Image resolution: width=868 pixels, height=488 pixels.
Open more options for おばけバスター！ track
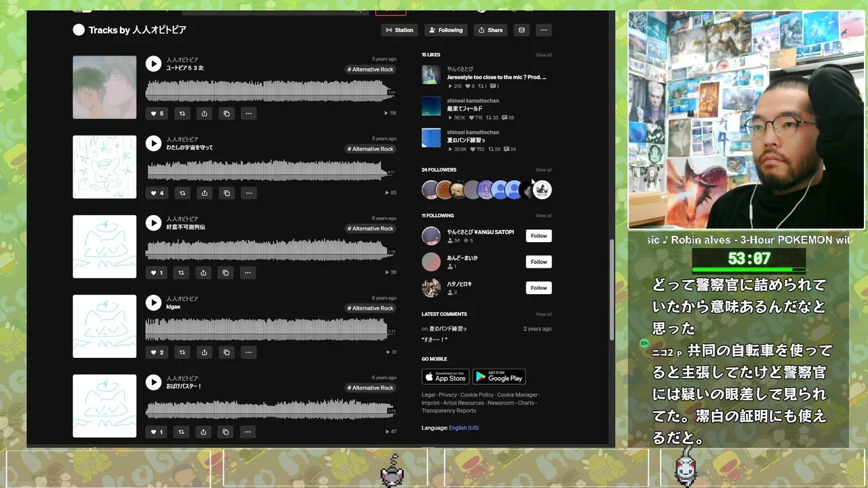[248, 432]
